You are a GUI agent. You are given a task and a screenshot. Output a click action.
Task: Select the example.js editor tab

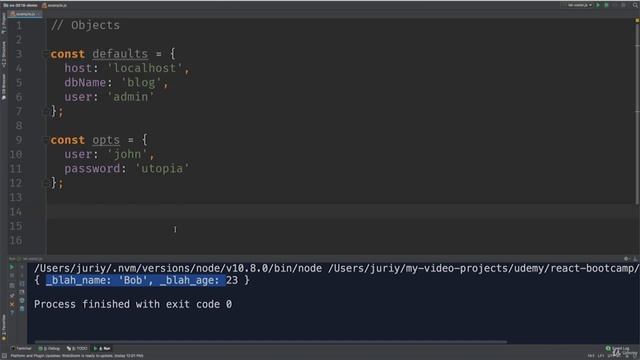point(25,14)
